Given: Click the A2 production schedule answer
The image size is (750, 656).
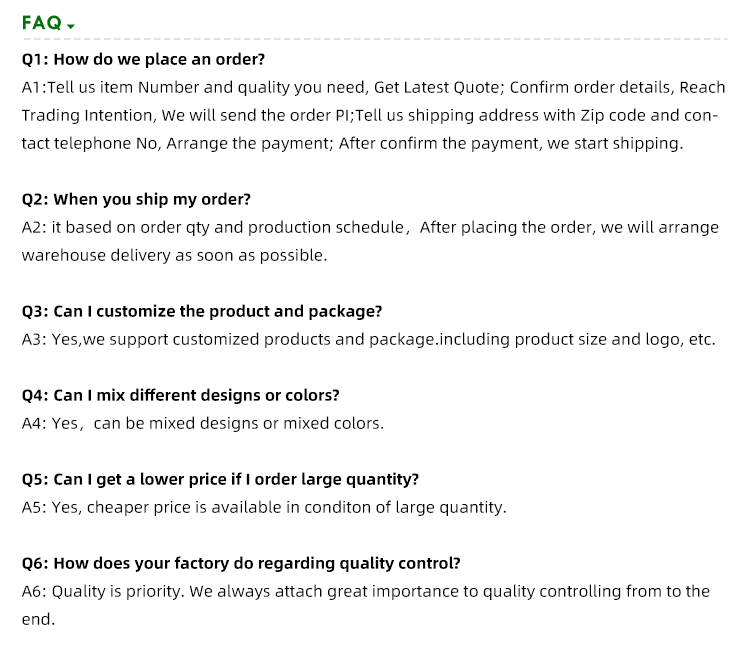Looking at the screenshot, I should coord(370,228).
